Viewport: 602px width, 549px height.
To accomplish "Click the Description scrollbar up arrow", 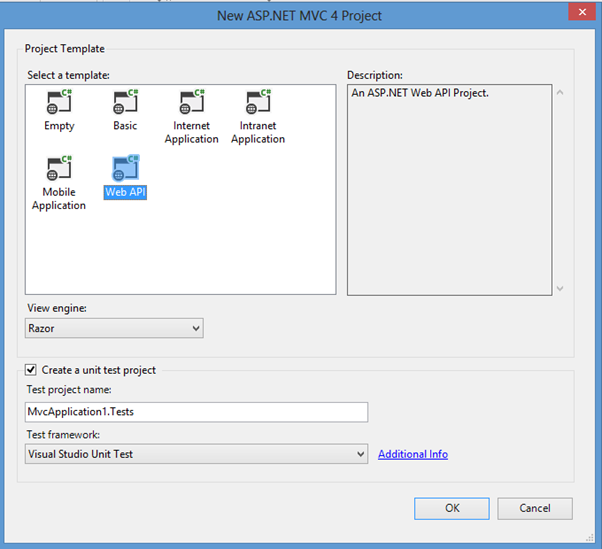I will tap(559, 94).
